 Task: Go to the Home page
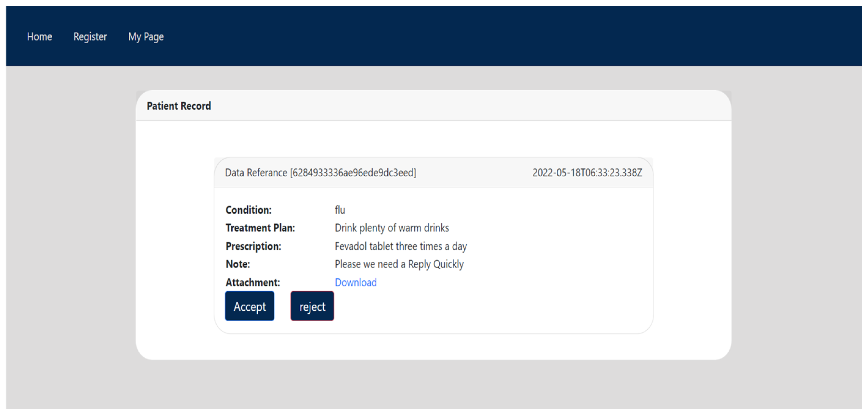pos(39,36)
